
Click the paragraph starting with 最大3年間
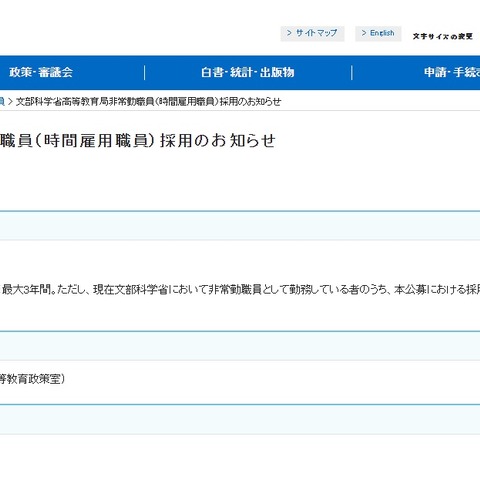click(241, 289)
